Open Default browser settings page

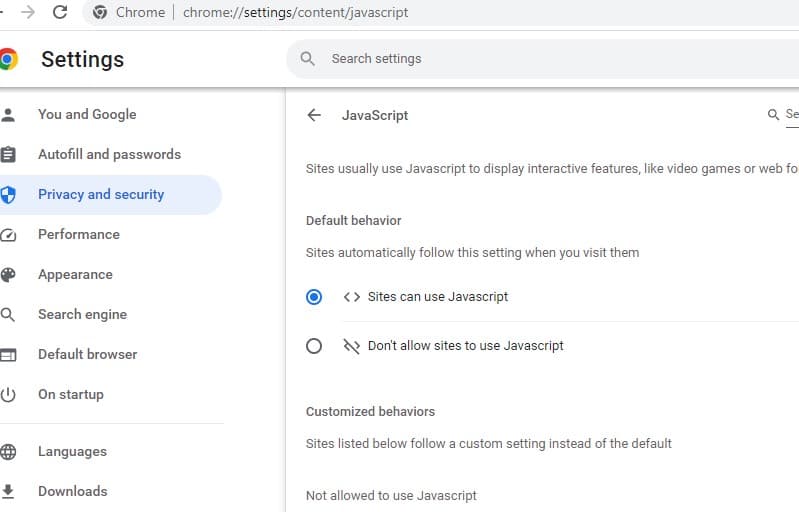tap(87, 354)
